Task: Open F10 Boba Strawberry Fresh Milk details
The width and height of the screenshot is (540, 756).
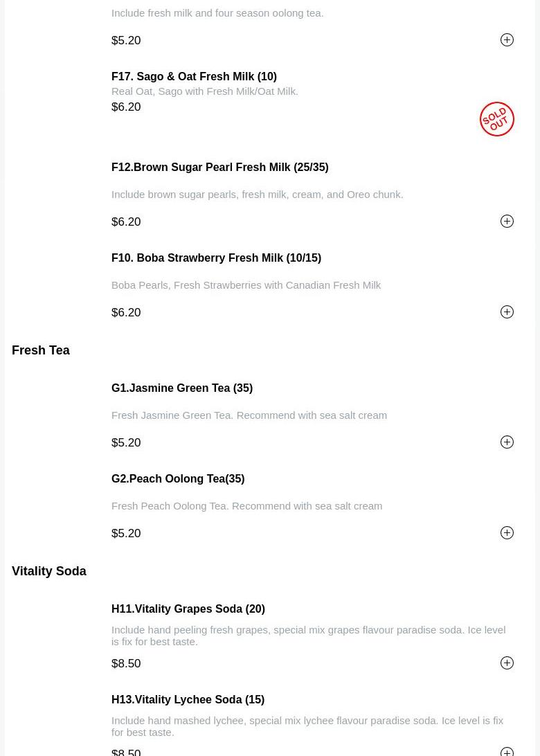Action: click(x=216, y=258)
